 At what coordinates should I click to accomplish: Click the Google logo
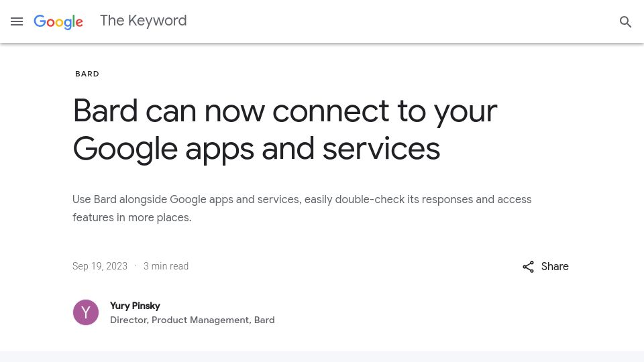(x=58, y=21)
